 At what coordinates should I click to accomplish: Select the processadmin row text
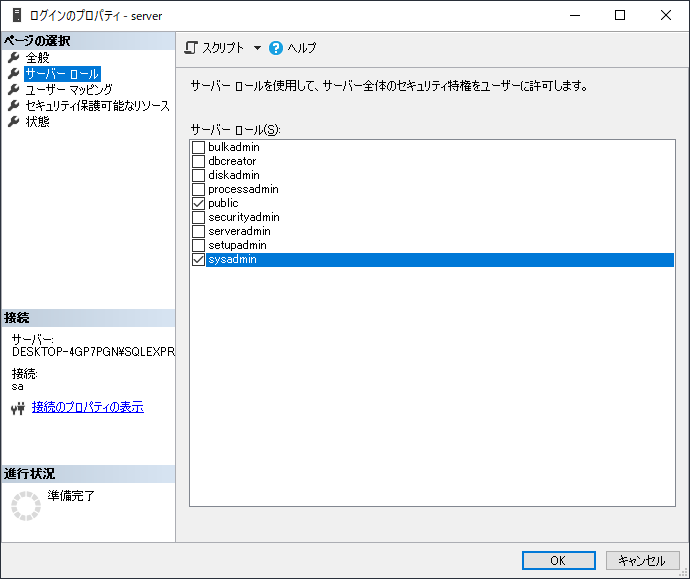point(243,189)
